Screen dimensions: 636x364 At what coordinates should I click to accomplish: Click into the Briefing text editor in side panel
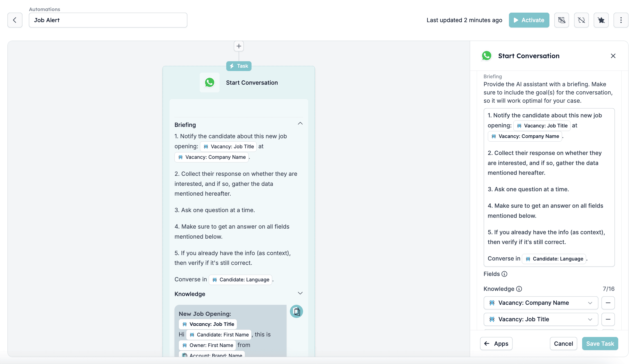coord(549,187)
